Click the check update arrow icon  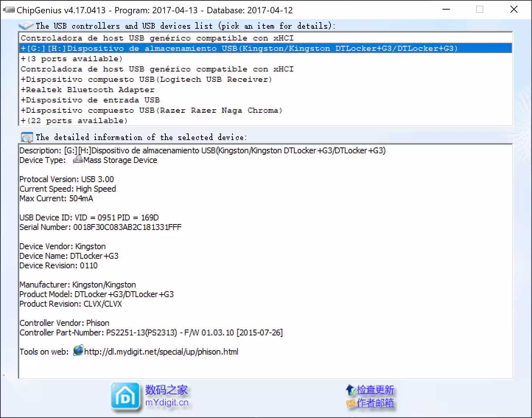(x=350, y=390)
